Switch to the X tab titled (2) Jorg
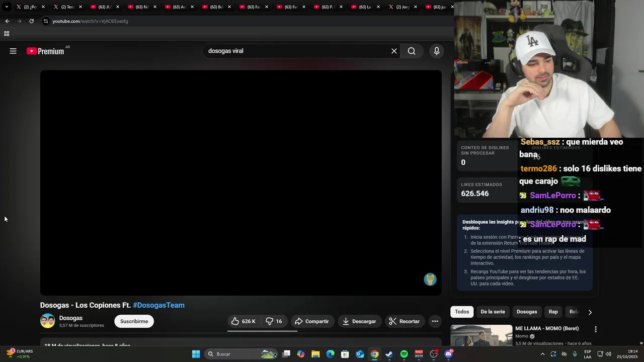 coord(403,7)
